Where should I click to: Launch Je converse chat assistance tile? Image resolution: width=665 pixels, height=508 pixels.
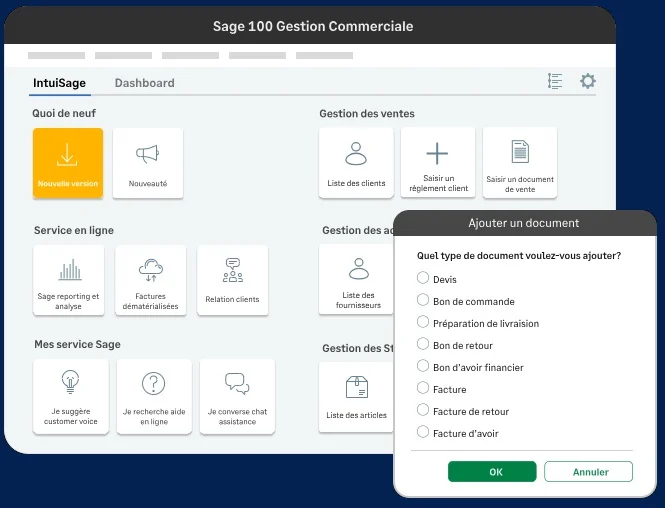tap(237, 396)
